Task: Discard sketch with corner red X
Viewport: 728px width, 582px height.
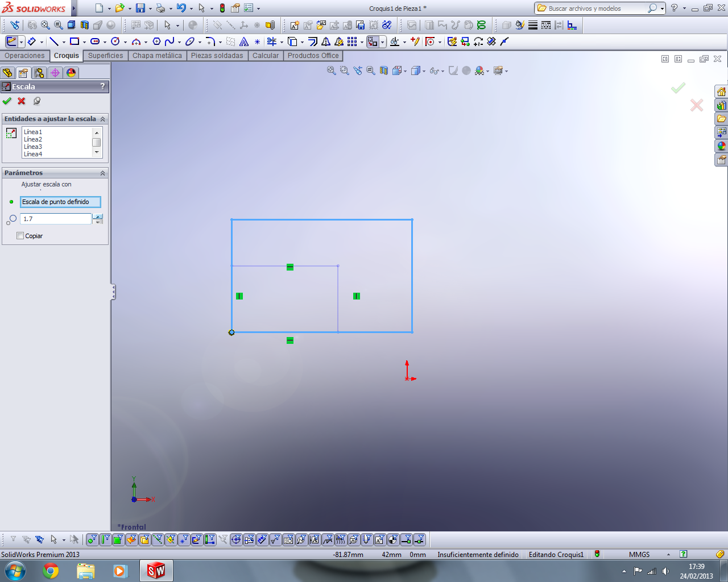Action: pos(697,105)
